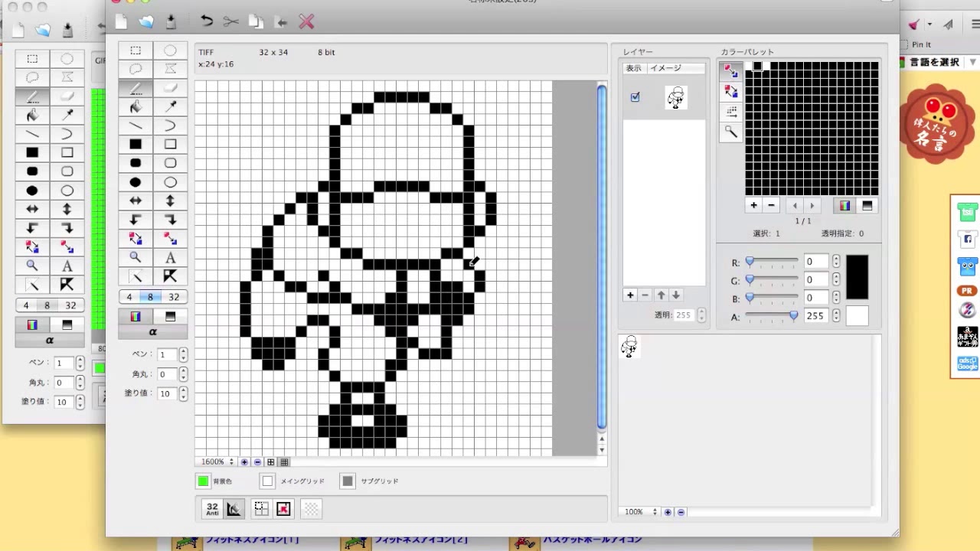Image resolution: width=980 pixels, height=551 pixels.
Task: Click the vertical flip tool in front window
Action: [170, 201]
